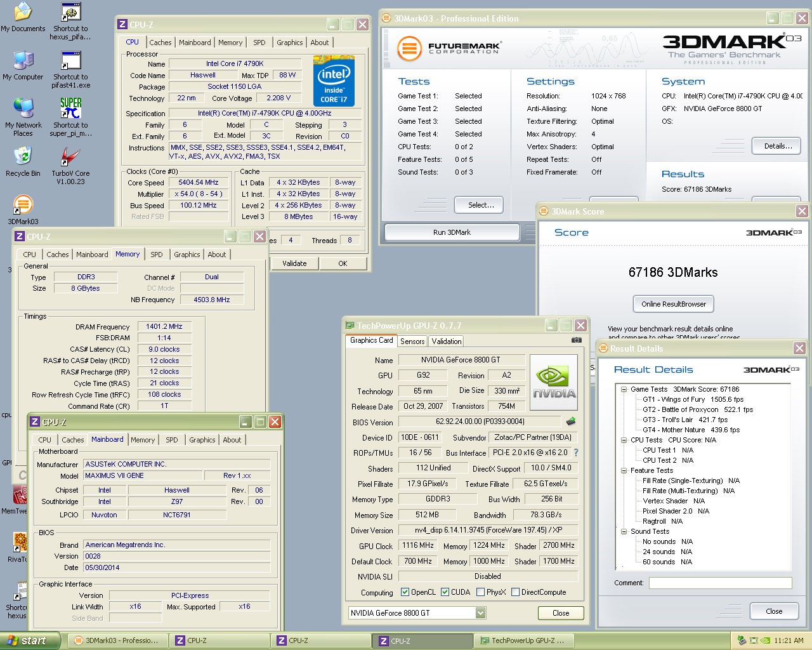The image size is (812, 650).
Task: Click the GPU-Z screenshot camera icon
Action: coord(576,340)
